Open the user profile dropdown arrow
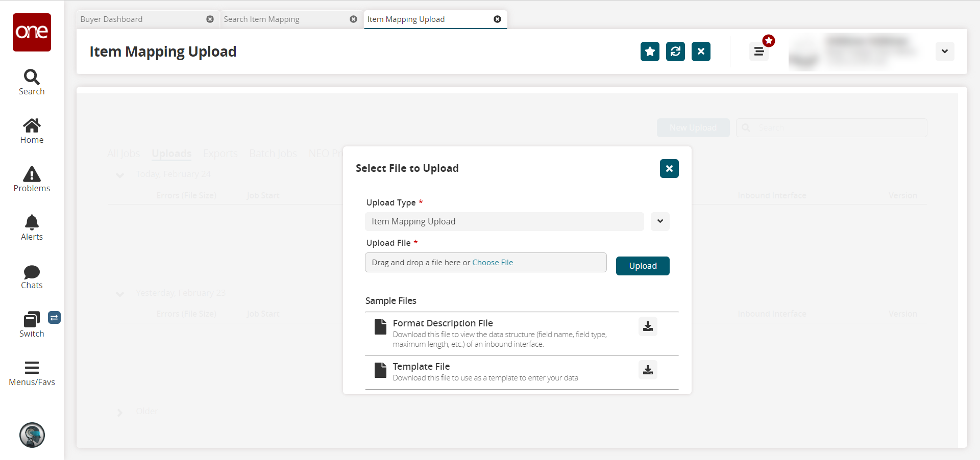Image resolution: width=980 pixels, height=460 pixels. click(945, 52)
